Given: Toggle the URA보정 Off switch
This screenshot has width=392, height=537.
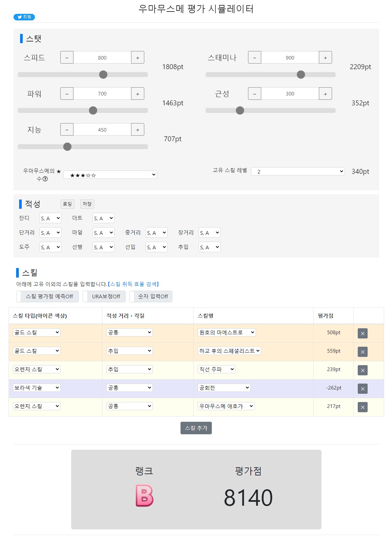Looking at the screenshot, I should pyautogui.click(x=104, y=296).
